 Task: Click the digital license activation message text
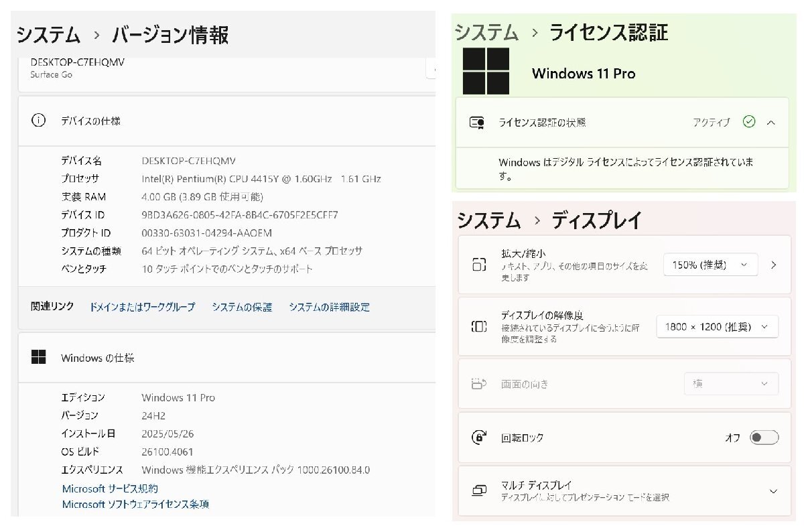point(626,170)
